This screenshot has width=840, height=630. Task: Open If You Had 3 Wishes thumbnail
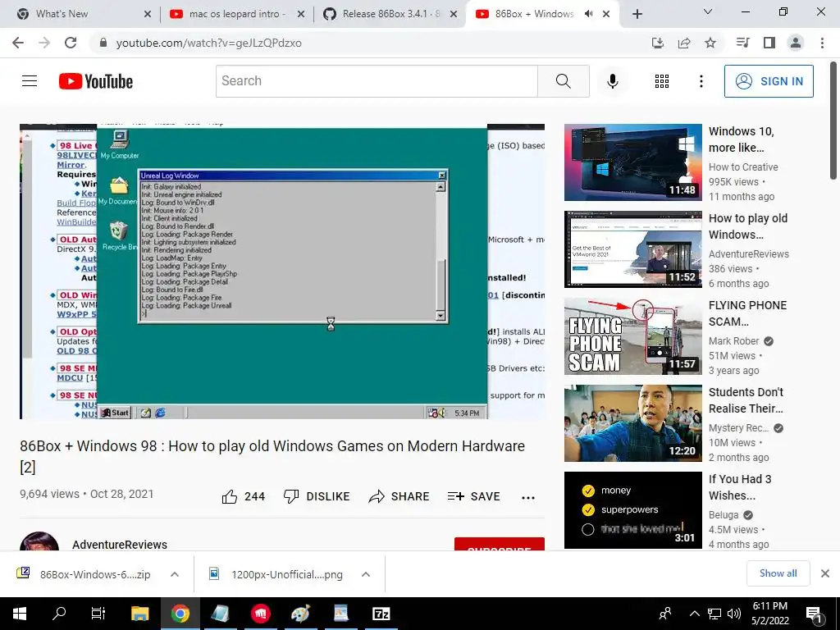[x=632, y=510]
